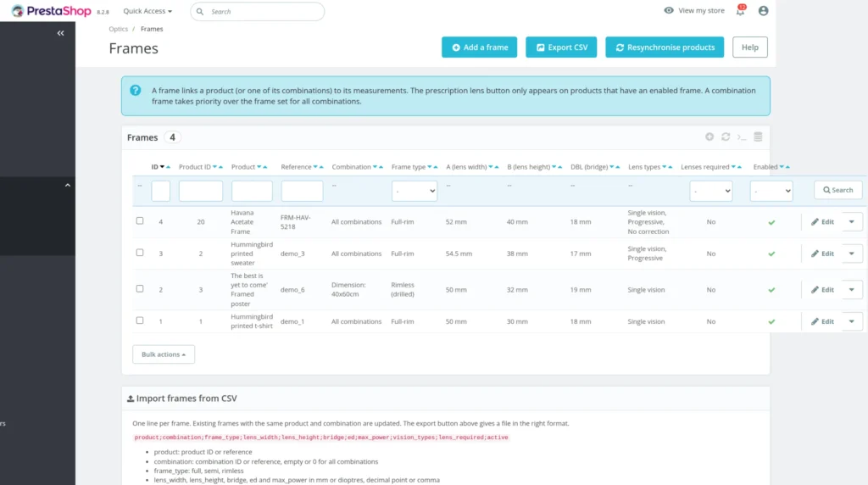Click the down sort arrow beside Reference

pyautogui.click(x=315, y=167)
